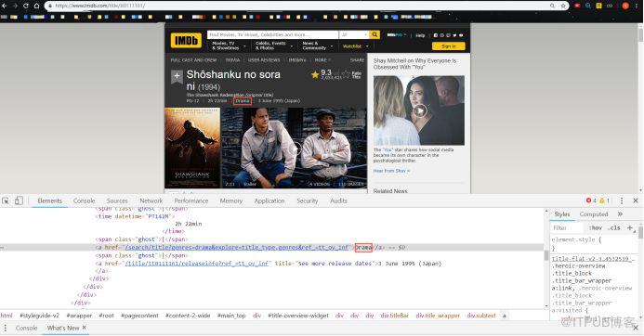Open the DevTools three-dot customize menu
Viewport: 644px width, 336px height.
(x=622, y=200)
